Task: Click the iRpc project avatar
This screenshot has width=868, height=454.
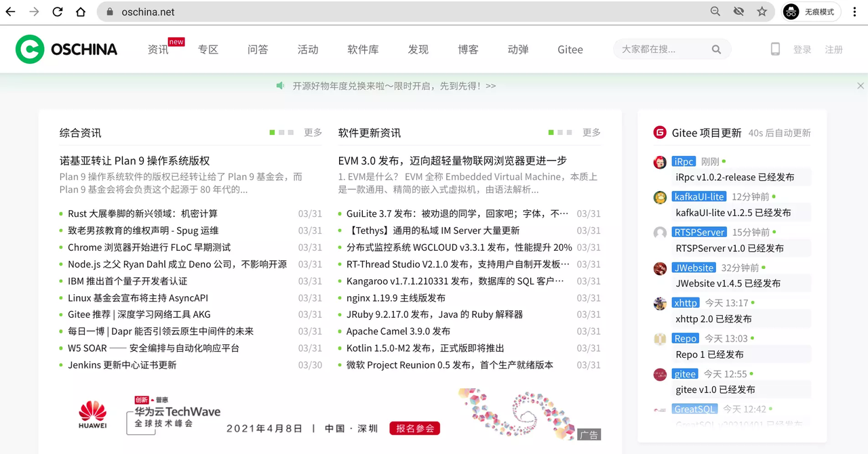Action: click(660, 162)
